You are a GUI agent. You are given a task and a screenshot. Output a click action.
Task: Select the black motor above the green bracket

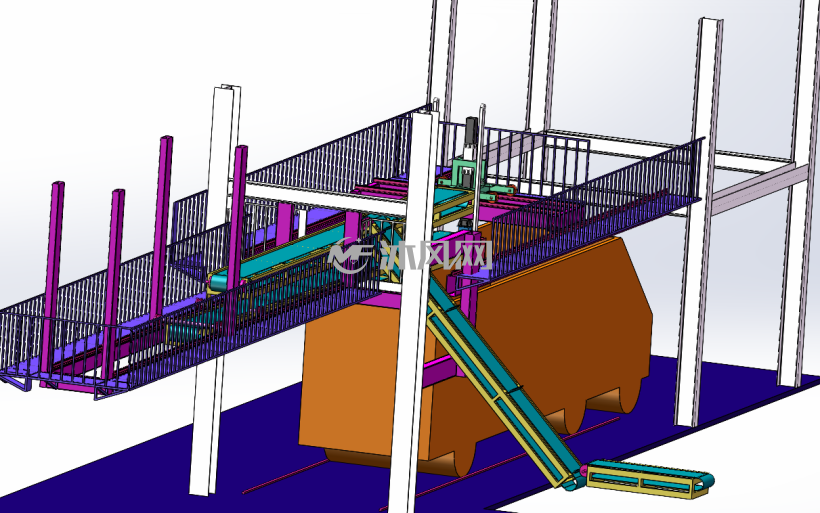(472, 137)
